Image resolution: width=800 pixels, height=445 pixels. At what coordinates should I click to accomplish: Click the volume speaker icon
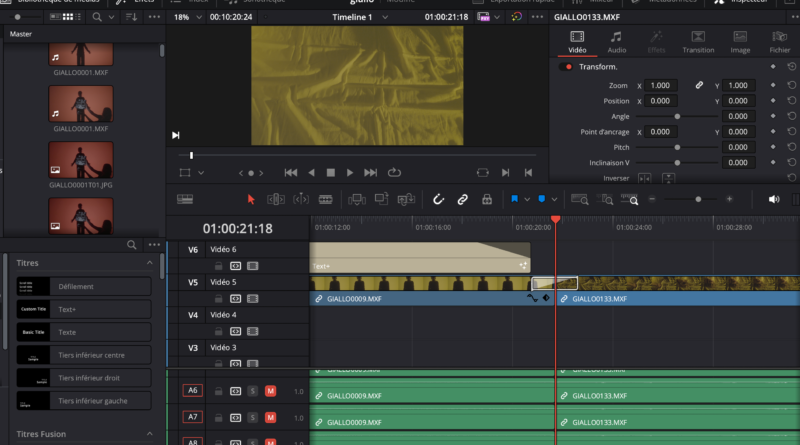click(774, 199)
